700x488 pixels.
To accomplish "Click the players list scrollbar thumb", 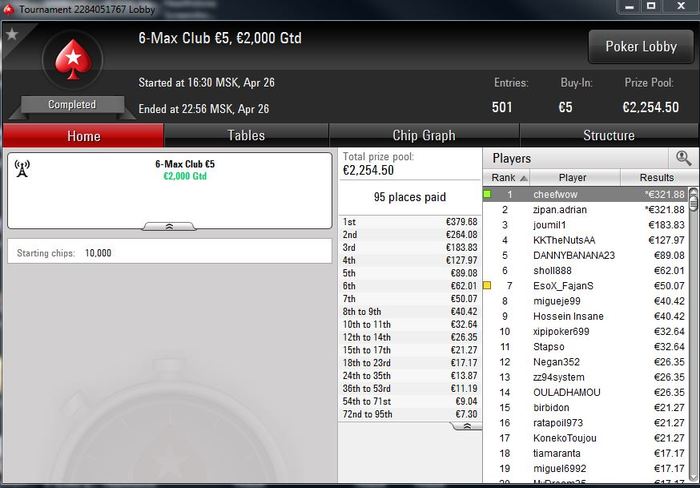I will pyautogui.click(x=693, y=200).
